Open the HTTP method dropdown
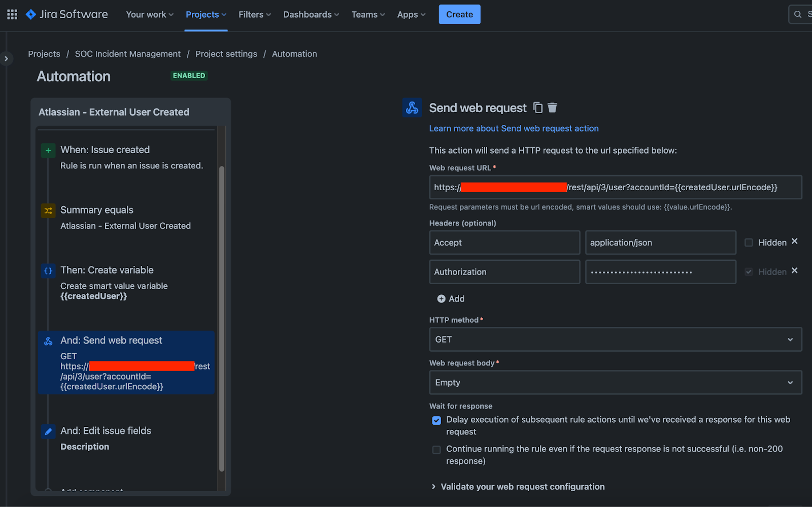 615,340
